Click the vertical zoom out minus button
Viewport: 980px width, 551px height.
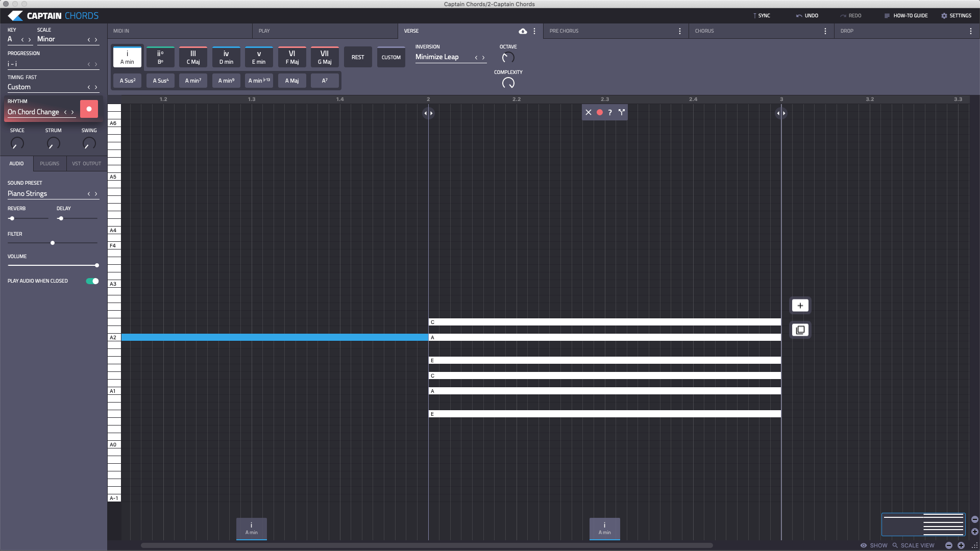[974, 519]
